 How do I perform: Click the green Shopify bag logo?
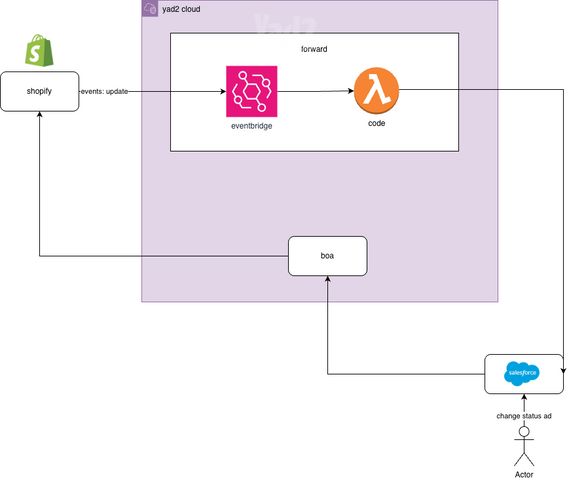(x=39, y=50)
